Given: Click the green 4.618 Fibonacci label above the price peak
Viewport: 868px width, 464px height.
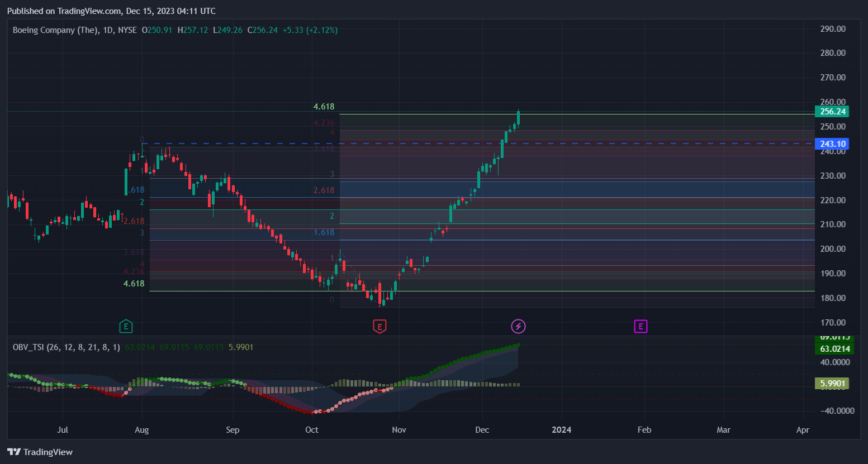Looking at the screenshot, I should pos(324,107).
